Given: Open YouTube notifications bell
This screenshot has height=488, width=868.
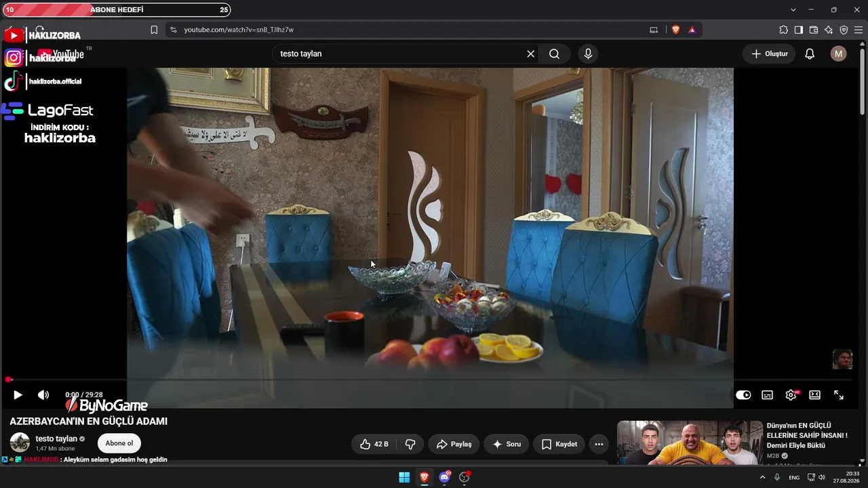Looking at the screenshot, I should click(810, 54).
